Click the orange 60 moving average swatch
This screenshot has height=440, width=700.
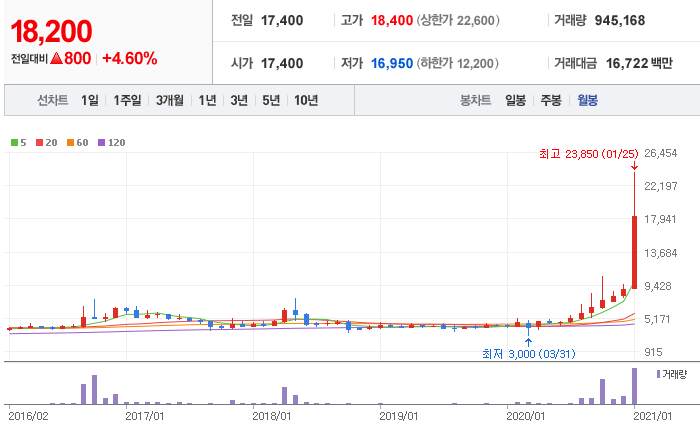tap(70, 143)
